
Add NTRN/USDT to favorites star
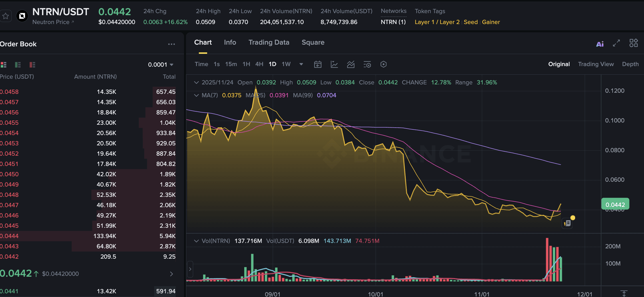click(6, 16)
